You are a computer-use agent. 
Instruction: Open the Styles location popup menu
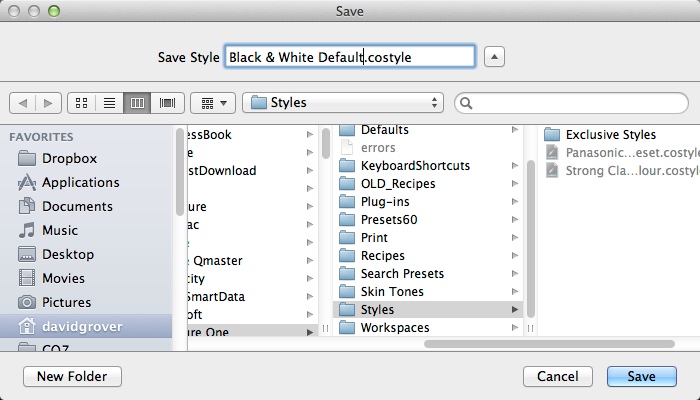(343, 103)
